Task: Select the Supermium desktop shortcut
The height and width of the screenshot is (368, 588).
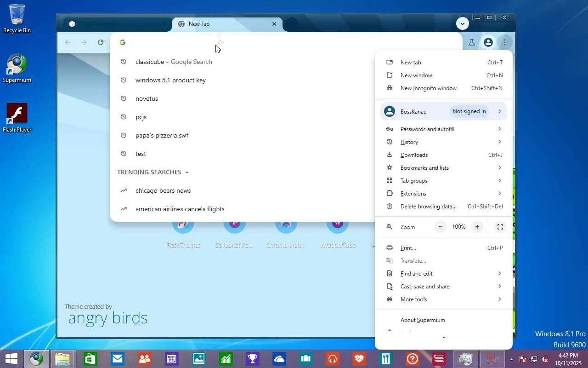Action: tap(17, 69)
